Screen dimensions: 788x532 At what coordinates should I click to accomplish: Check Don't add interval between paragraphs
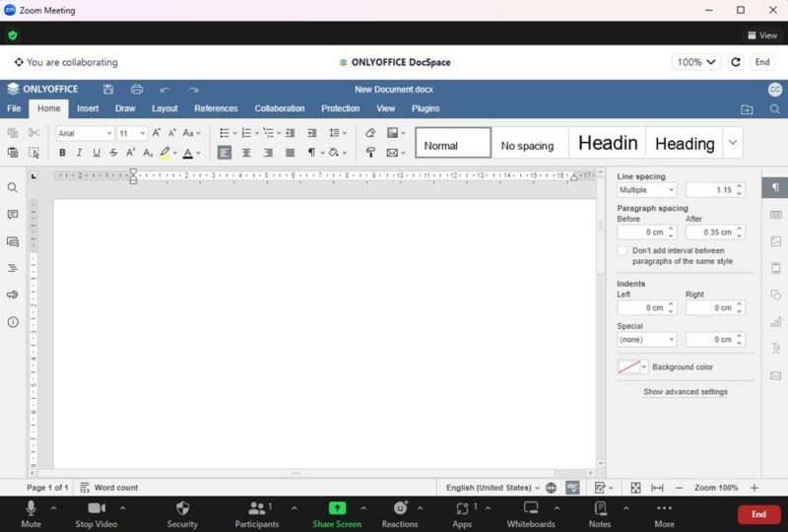click(x=623, y=250)
